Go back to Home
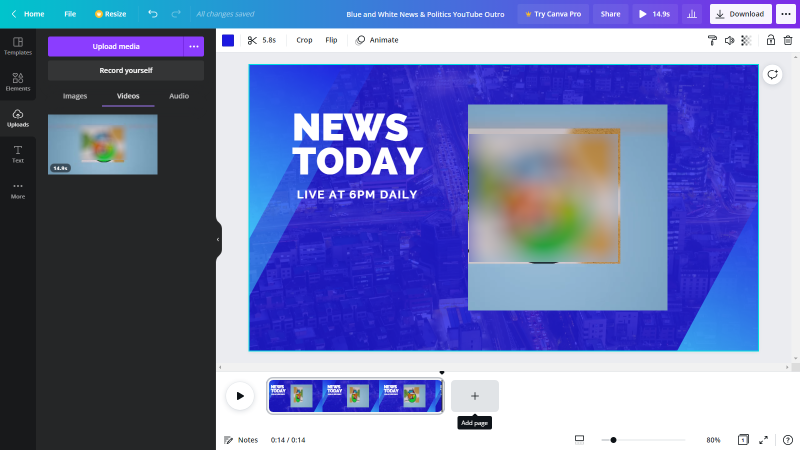Screen dimensions: 800x450 [x=28, y=14]
